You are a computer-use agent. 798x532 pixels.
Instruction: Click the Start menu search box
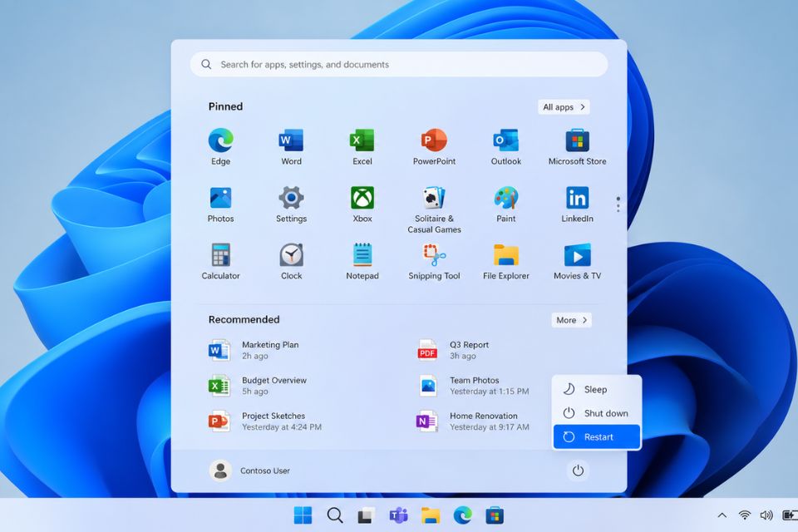399,65
